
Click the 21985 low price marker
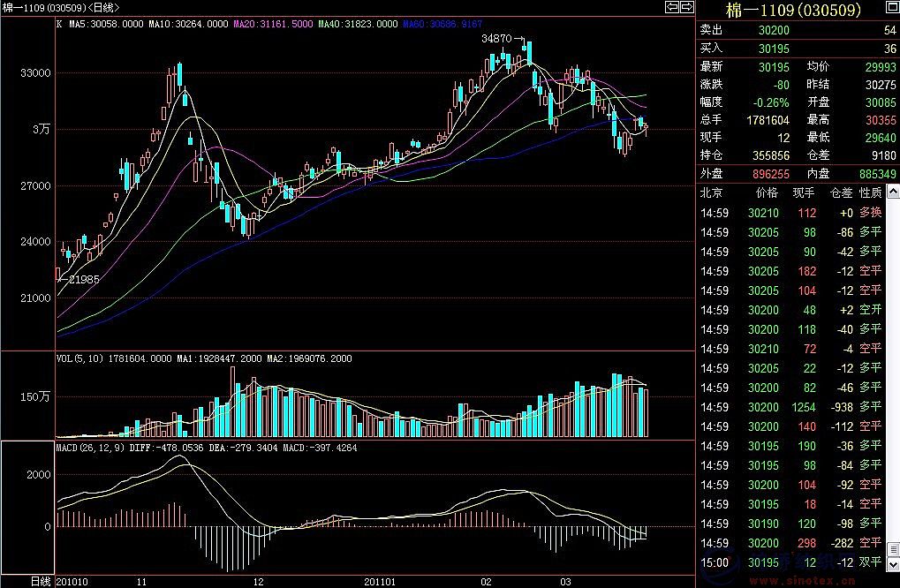79,279
